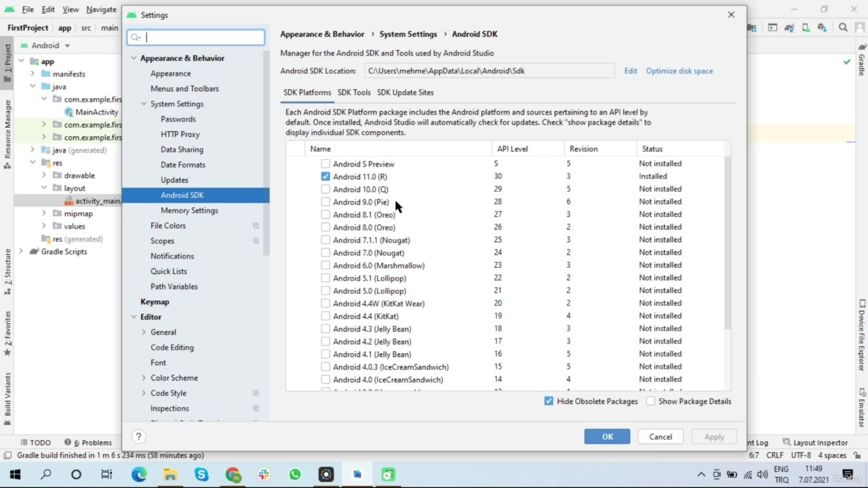868x488 pixels.
Task: Select the Keymap settings entry
Action: coord(155,302)
